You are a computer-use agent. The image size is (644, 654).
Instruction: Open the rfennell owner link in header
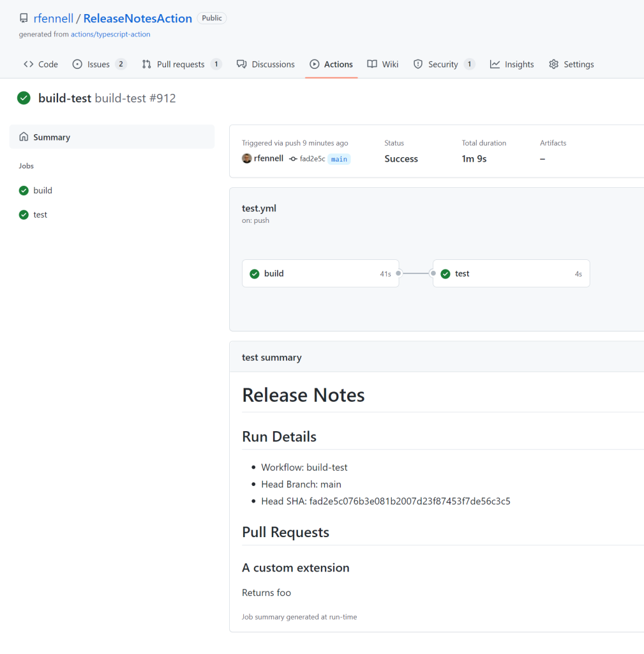54,19
